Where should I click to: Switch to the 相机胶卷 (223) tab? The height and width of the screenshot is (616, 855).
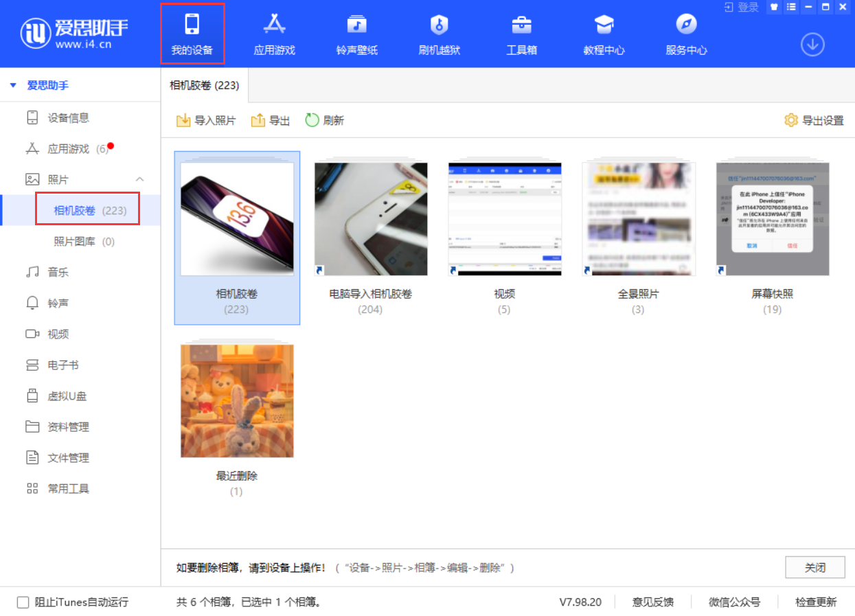click(x=205, y=86)
